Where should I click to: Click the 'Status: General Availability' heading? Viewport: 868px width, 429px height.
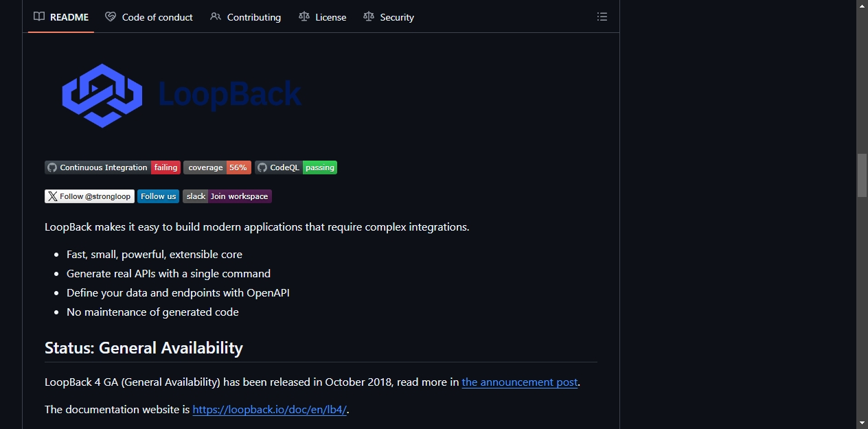pos(144,348)
